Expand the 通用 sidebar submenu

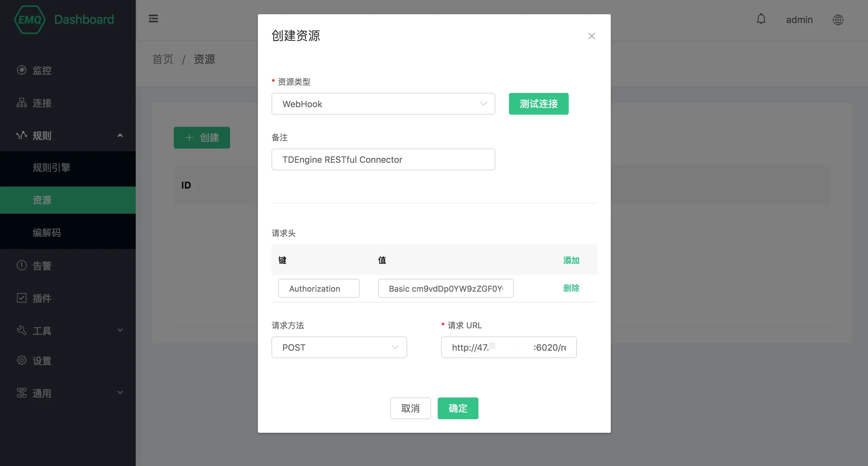point(68,393)
